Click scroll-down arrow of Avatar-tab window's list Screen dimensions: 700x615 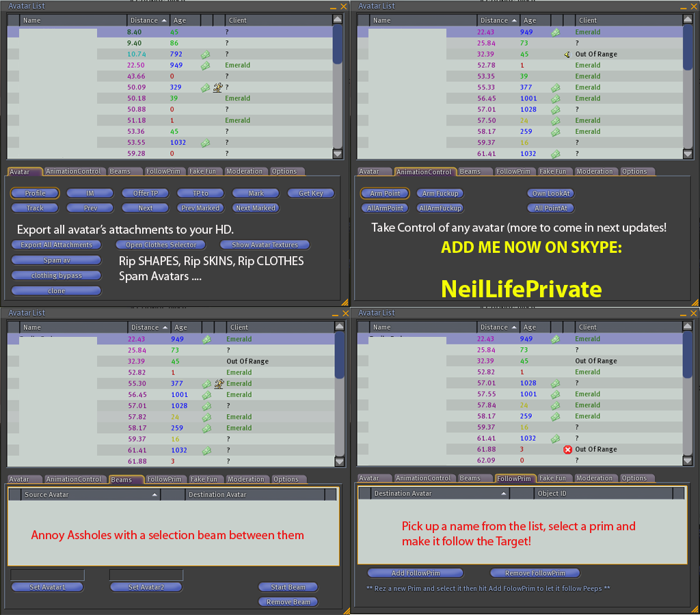tap(338, 154)
